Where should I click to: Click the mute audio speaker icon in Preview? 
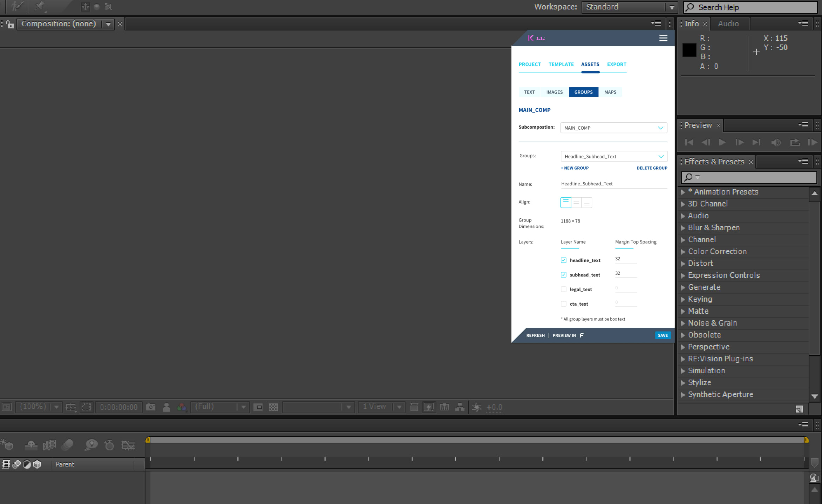[x=776, y=142]
